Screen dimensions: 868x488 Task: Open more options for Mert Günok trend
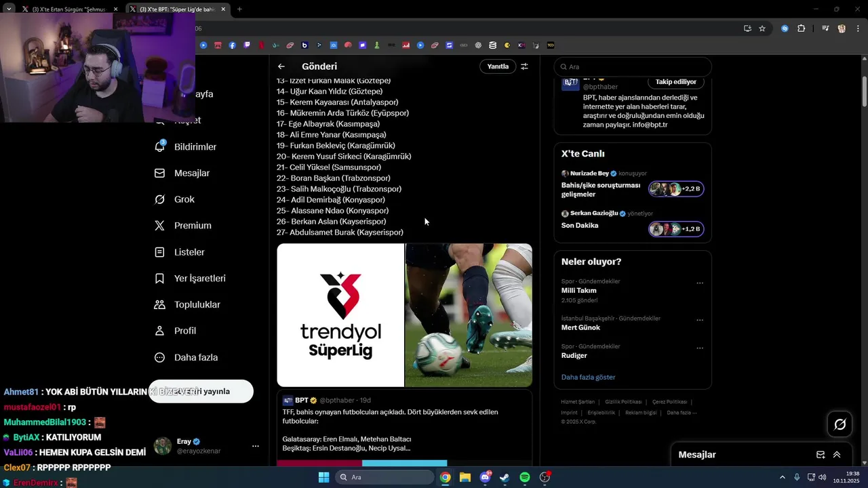700,320
